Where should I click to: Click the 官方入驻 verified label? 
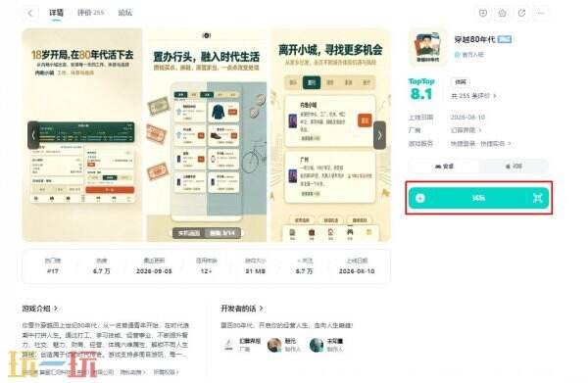tap(469, 55)
